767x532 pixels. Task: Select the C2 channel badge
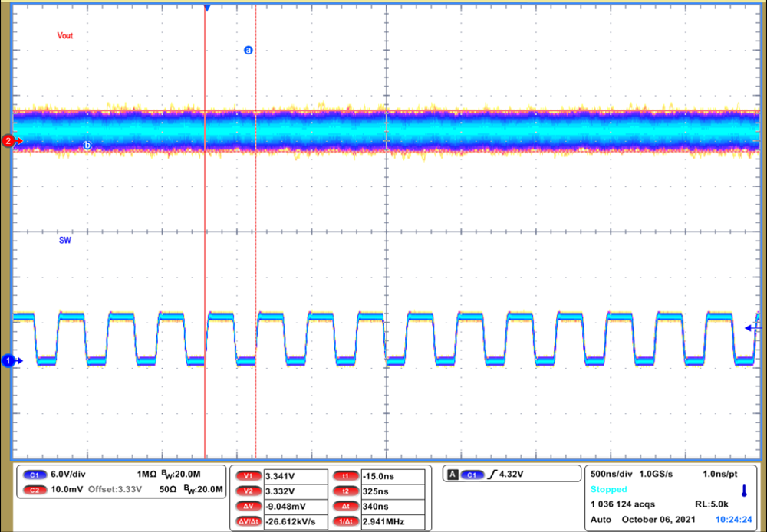pos(34,489)
